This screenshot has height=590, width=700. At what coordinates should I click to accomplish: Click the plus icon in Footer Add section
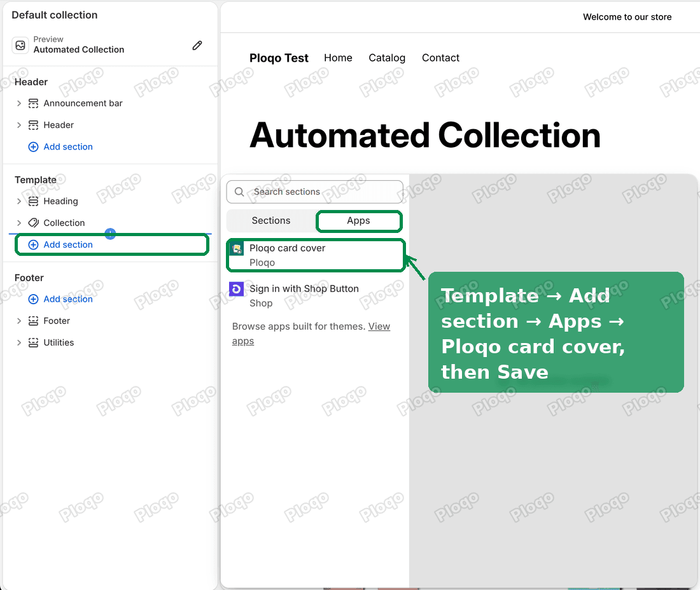coord(34,299)
